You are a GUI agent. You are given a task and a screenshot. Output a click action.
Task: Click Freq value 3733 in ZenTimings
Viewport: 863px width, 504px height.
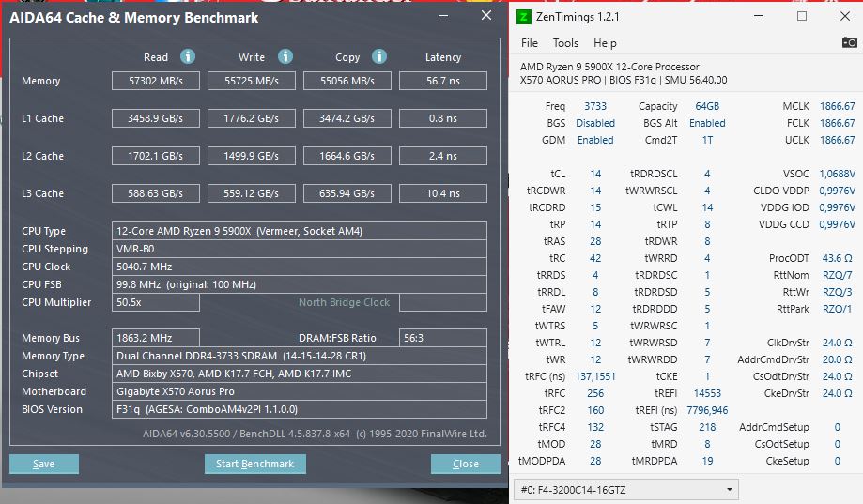tap(595, 106)
